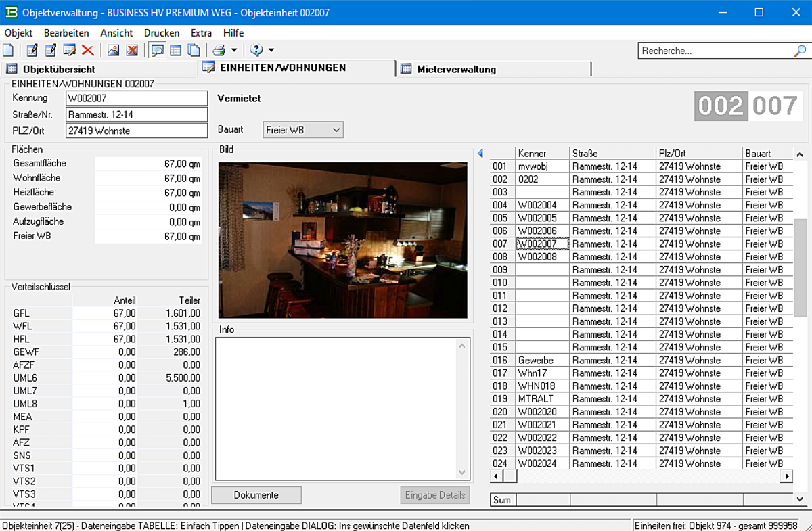Click the remove picture icon with red X

coord(132,50)
